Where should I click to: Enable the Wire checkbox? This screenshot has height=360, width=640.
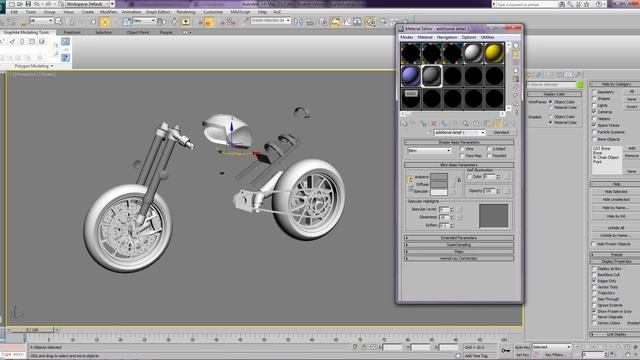pos(462,149)
